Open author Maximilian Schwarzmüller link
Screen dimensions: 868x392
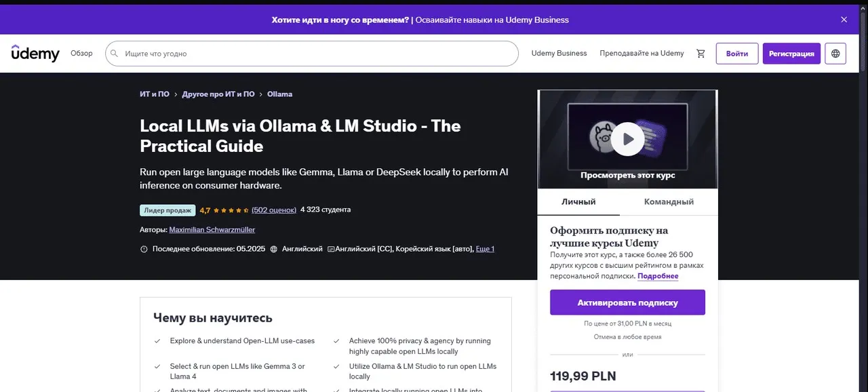point(212,230)
